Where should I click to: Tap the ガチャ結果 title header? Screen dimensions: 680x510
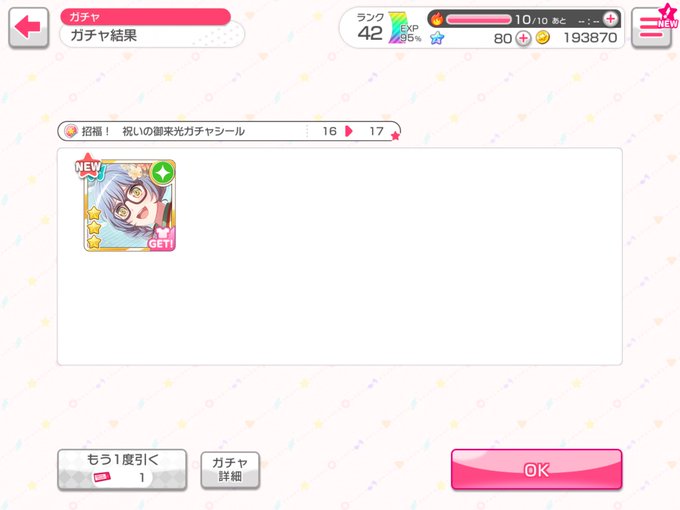click(x=104, y=35)
